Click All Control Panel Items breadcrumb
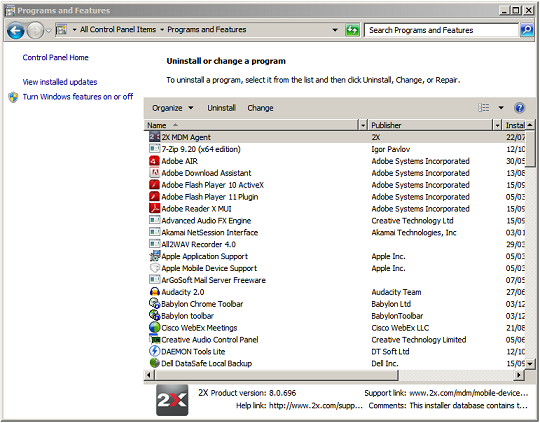The width and height of the screenshot is (540, 423). (x=118, y=30)
